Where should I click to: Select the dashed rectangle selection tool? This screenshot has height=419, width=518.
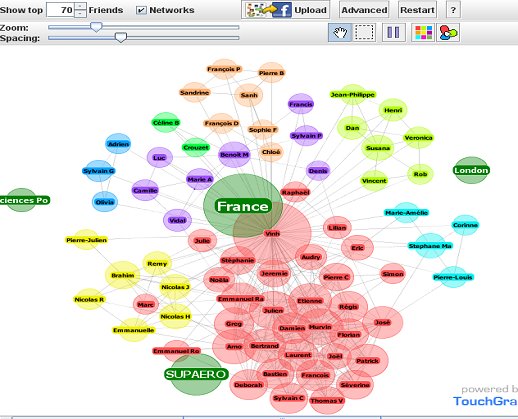pyautogui.click(x=364, y=33)
